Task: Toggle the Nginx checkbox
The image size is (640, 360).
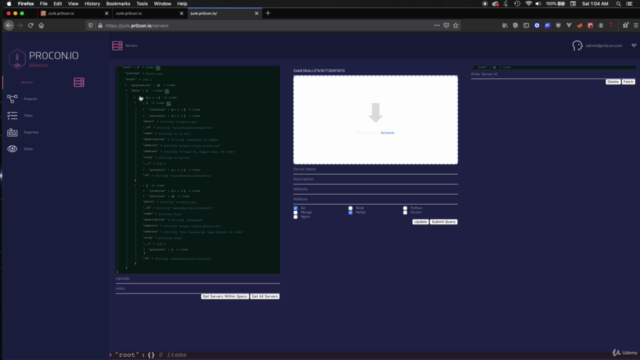Action: [x=296, y=217]
